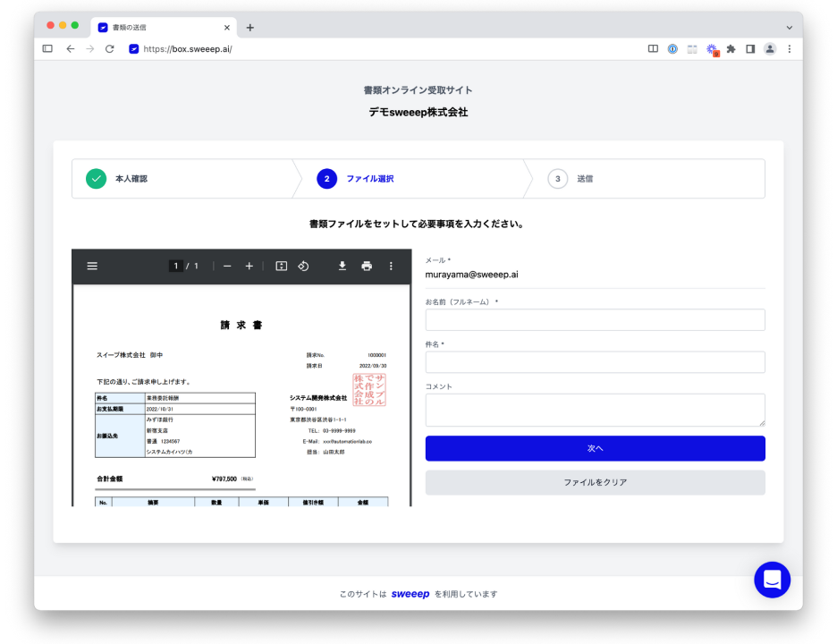Open the chat support widget
This screenshot has width=837, height=644.
tap(772, 580)
